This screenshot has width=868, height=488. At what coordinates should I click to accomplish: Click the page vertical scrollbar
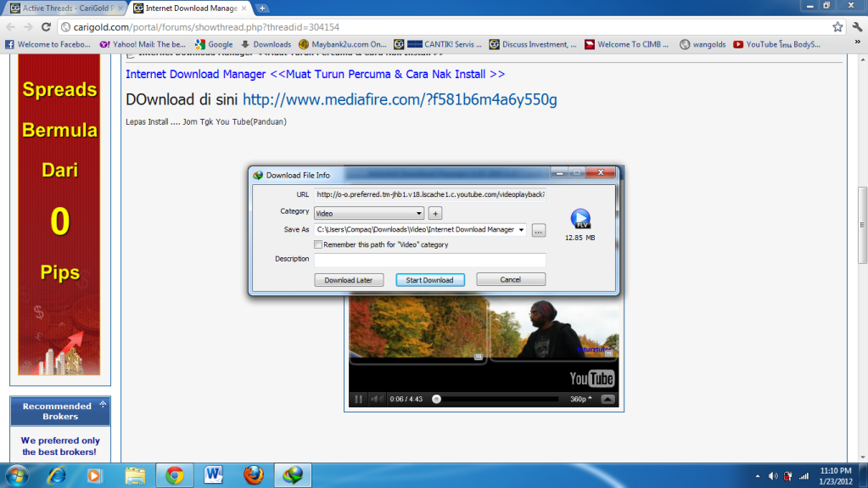click(862, 225)
